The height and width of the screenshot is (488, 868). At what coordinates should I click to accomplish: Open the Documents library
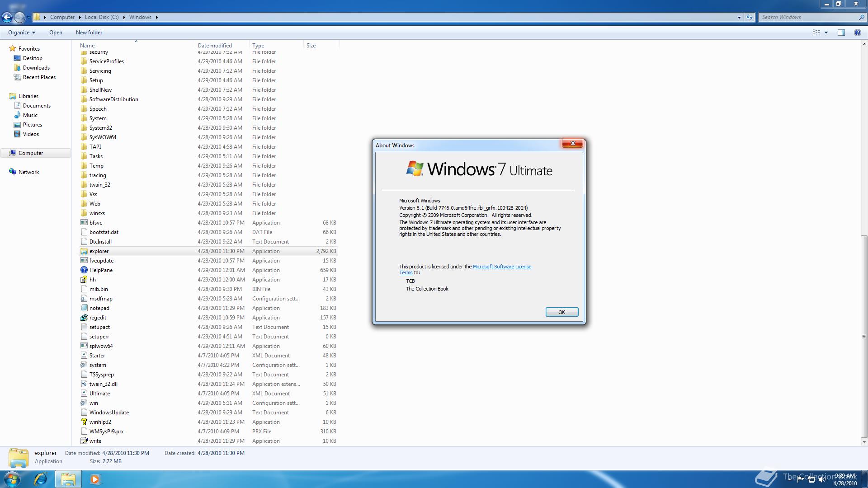point(37,106)
